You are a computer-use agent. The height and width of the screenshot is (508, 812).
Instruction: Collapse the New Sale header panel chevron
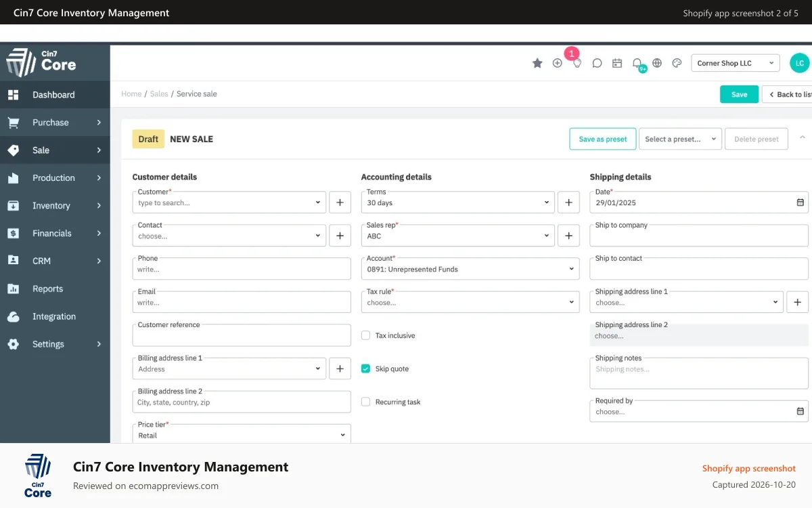803,137
